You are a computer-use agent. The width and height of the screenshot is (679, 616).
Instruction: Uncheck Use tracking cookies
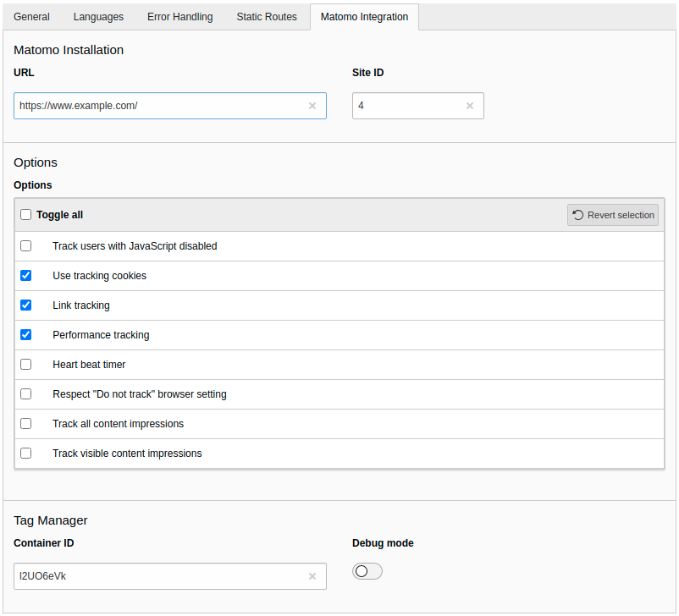26,275
